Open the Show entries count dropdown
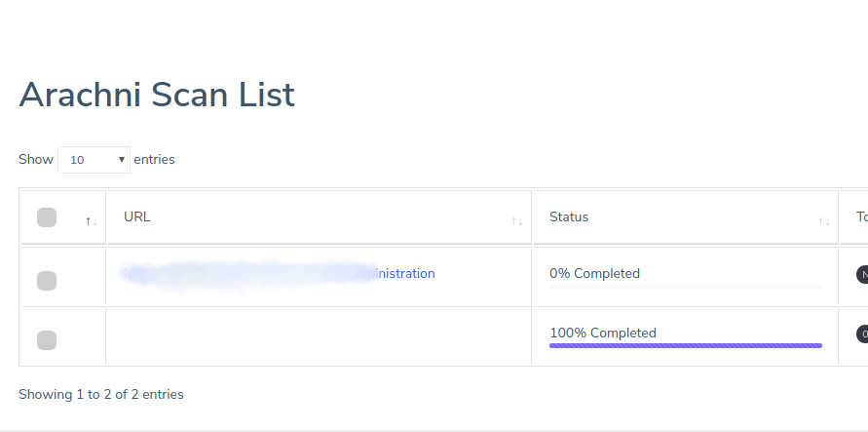This screenshot has height=432, width=868. 94,160
